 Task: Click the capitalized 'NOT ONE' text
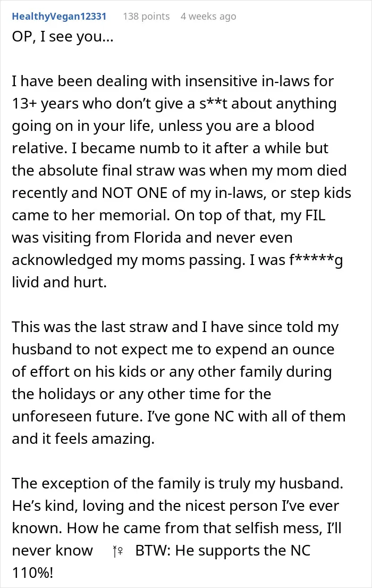pyautogui.click(x=134, y=193)
